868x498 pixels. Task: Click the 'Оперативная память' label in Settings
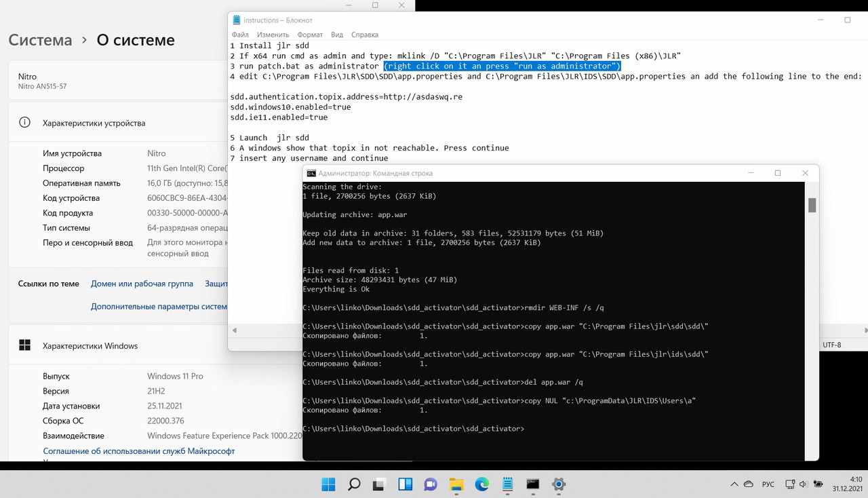click(81, 183)
